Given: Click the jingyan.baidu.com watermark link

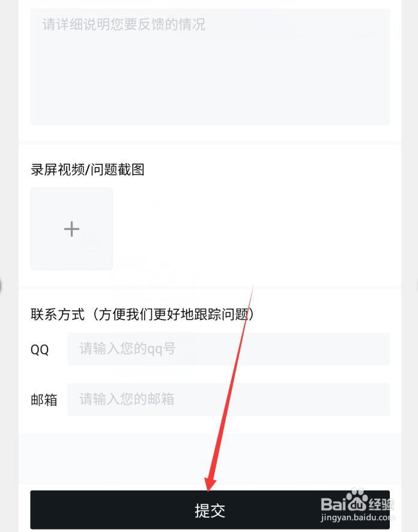Looking at the screenshot, I should [357, 518].
